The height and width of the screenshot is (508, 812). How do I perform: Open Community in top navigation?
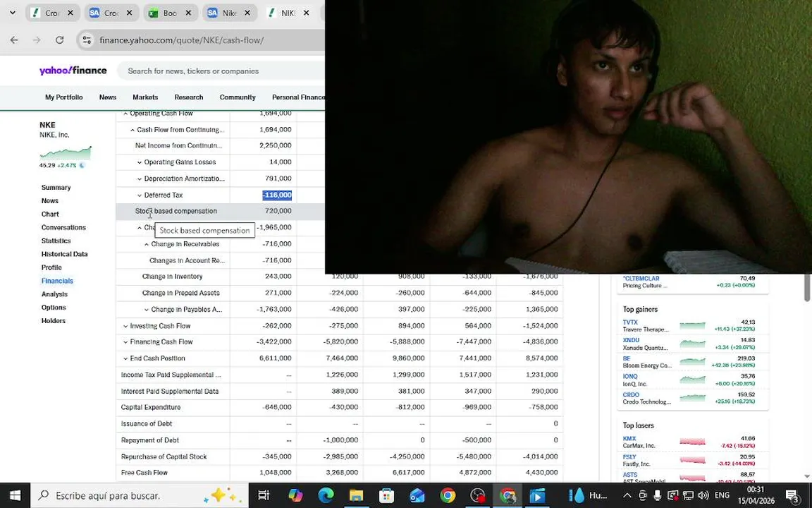(238, 97)
